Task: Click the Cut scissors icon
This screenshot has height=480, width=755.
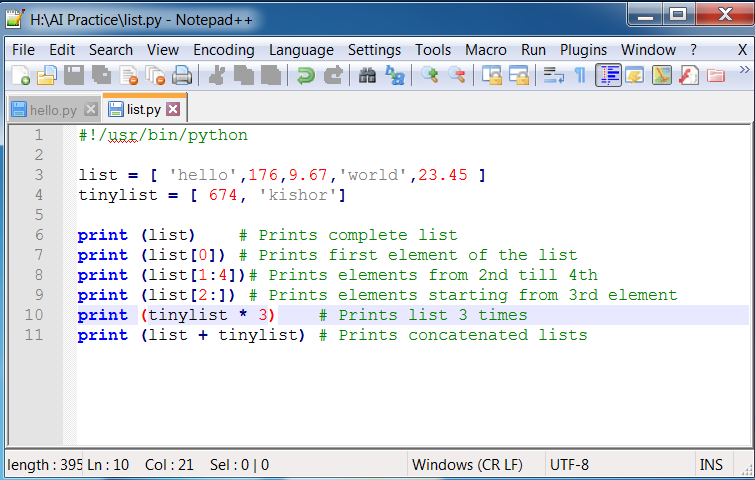Action: [217, 76]
